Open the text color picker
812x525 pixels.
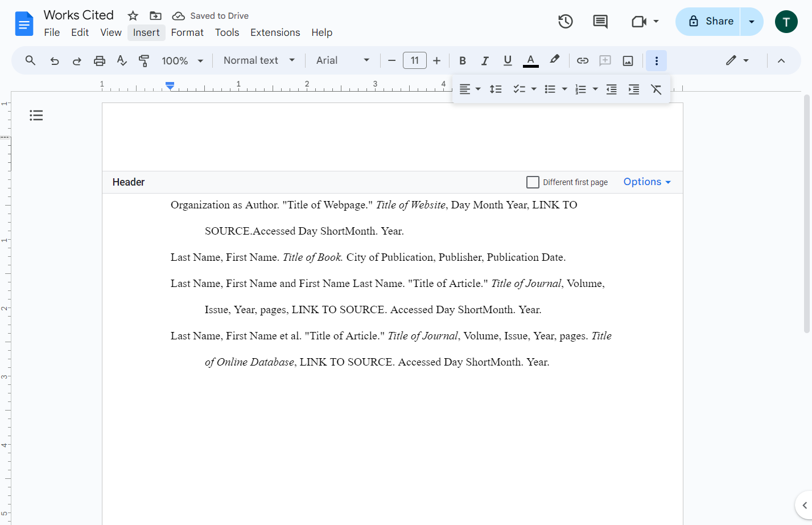click(x=530, y=60)
